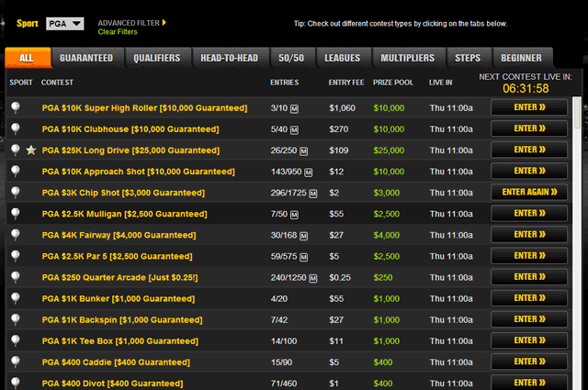This screenshot has width=588, height=390.
Task: Click Enter for $10K Super High Roller
Action: tap(529, 107)
